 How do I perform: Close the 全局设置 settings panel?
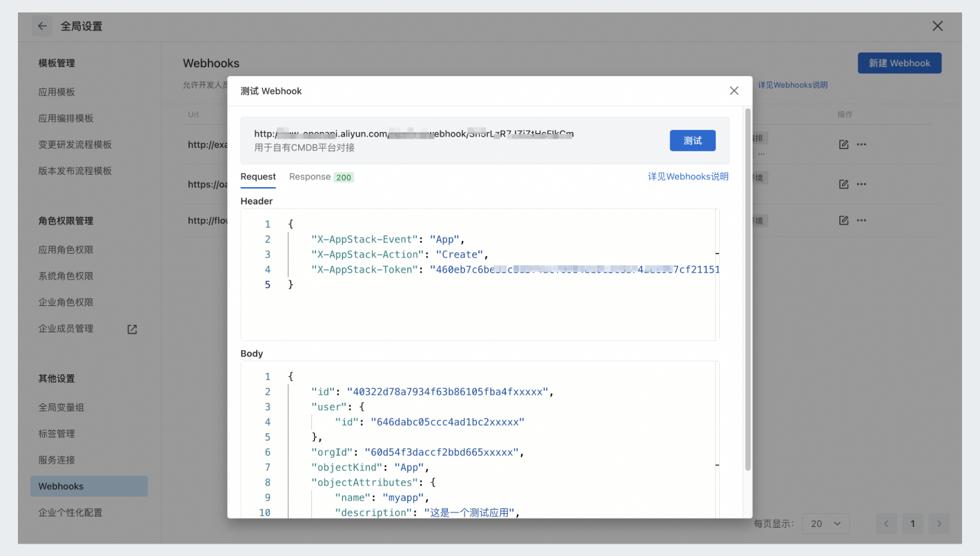tap(937, 26)
